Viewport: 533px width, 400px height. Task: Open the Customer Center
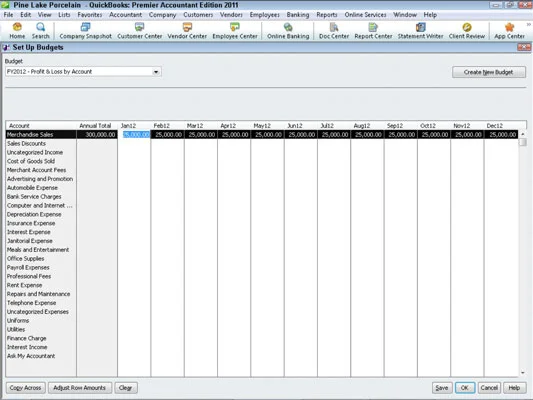[139, 31]
